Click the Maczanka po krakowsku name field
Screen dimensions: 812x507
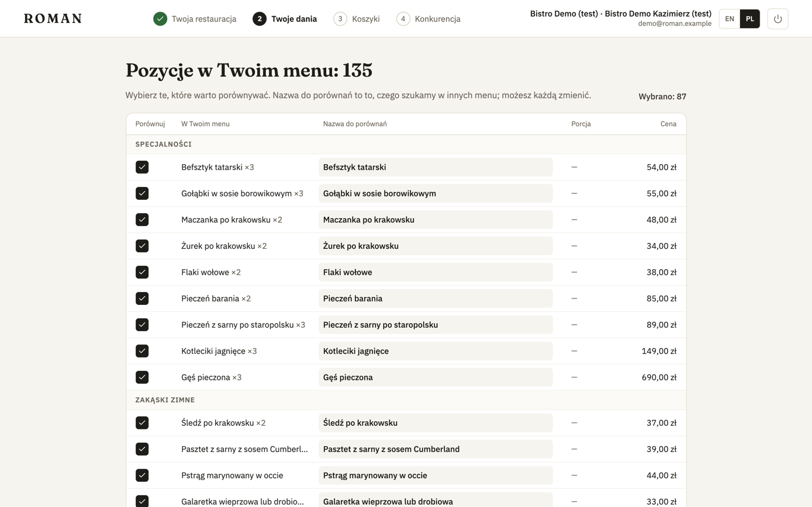click(436, 220)
